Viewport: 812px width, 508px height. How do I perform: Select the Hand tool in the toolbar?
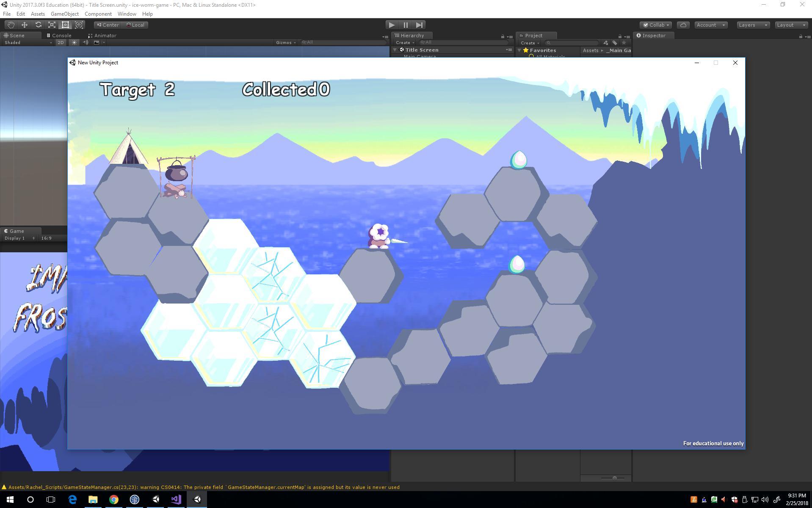11,25
